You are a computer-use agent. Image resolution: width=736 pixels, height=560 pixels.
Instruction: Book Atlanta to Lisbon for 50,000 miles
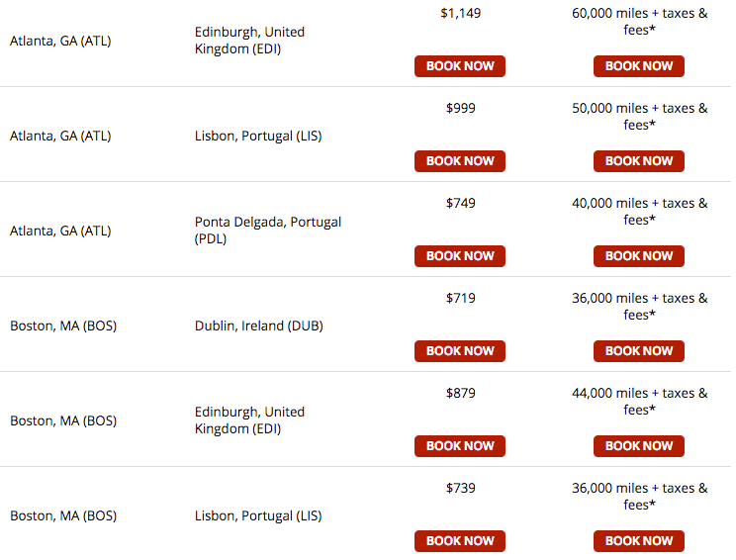pyautogui.click(x=639, y=161)
